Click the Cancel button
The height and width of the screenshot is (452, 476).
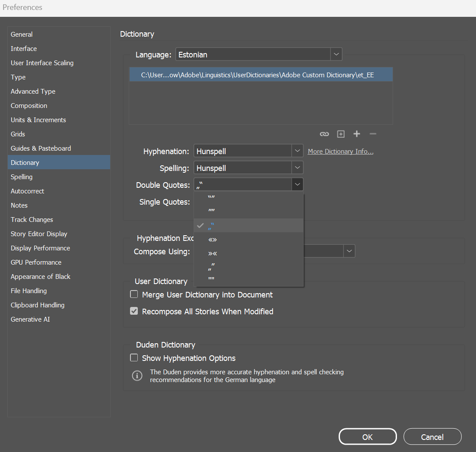point(432,436)
